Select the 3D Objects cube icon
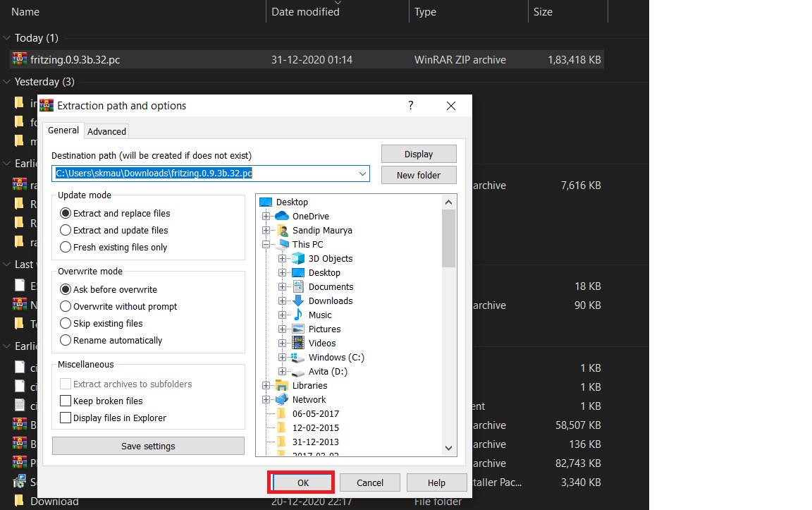The width and height of the screenshot is (812, 510). point(298,258)
